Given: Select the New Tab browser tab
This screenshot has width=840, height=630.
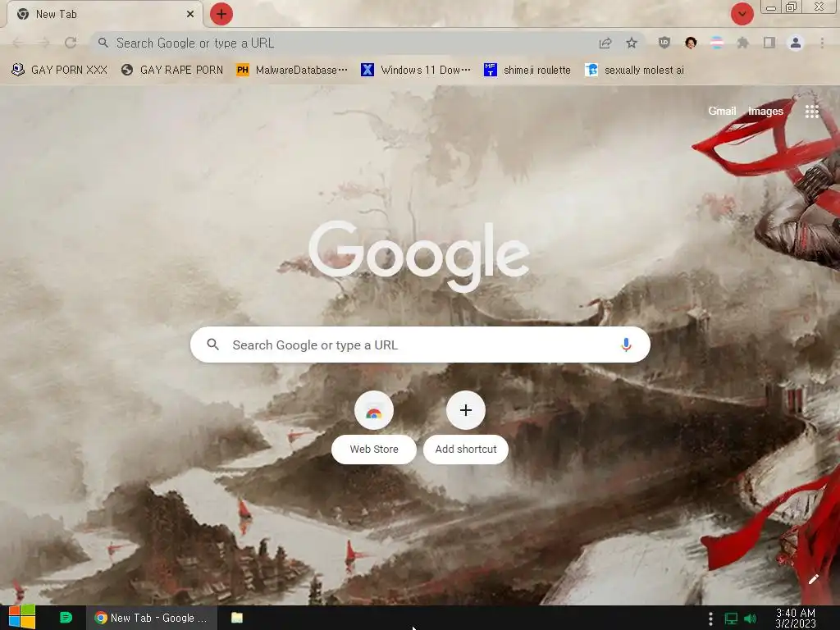Looking at the screenshot, I should click(104, 15).
